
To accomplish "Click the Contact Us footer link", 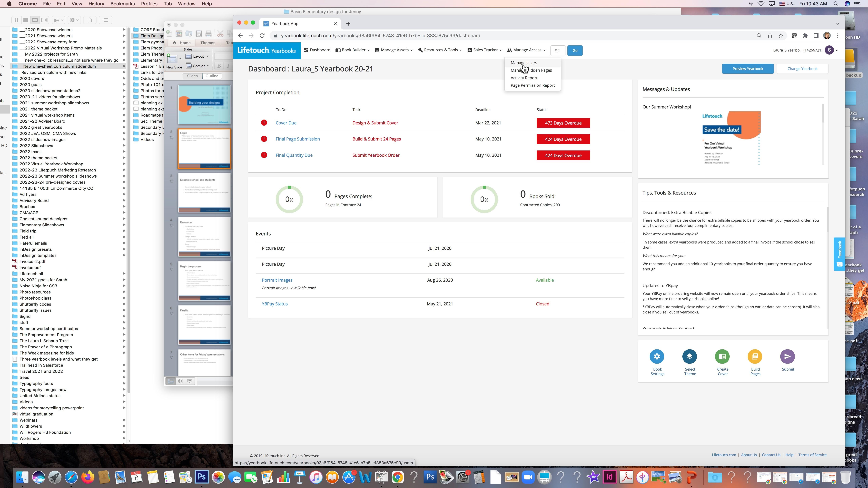I will tap(771, 455).
